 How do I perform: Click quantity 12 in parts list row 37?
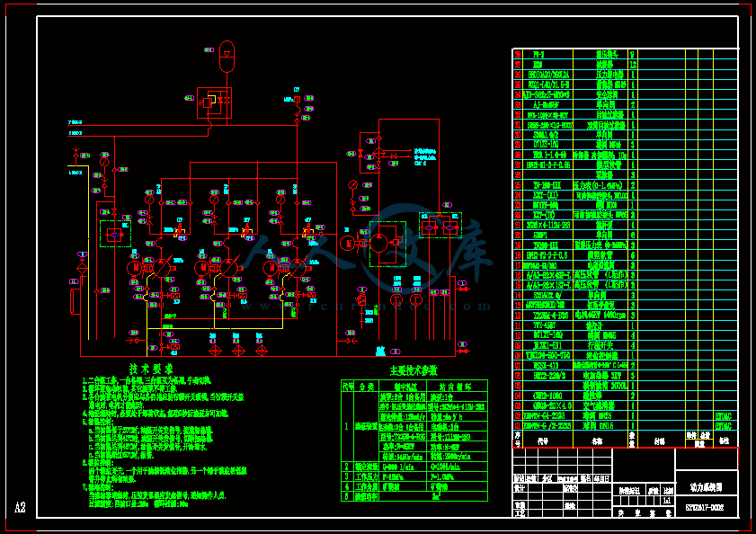point(633,64)
